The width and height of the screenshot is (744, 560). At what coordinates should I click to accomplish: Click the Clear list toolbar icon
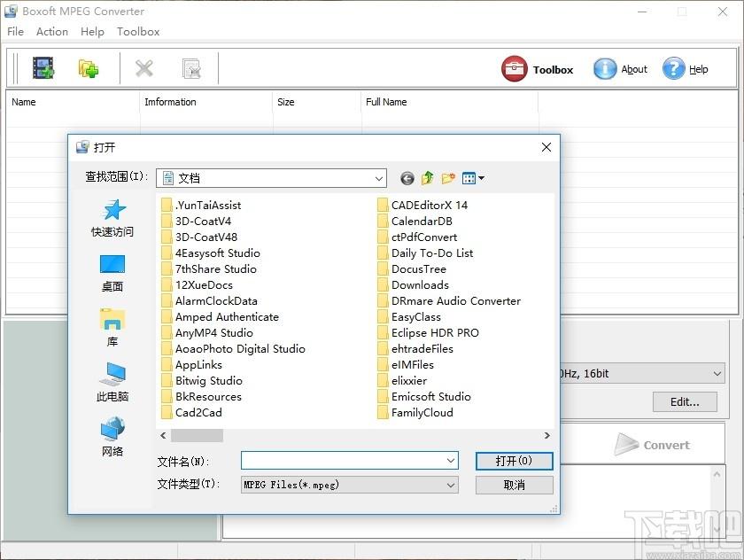pyautogui.click(x=191, y=69)
